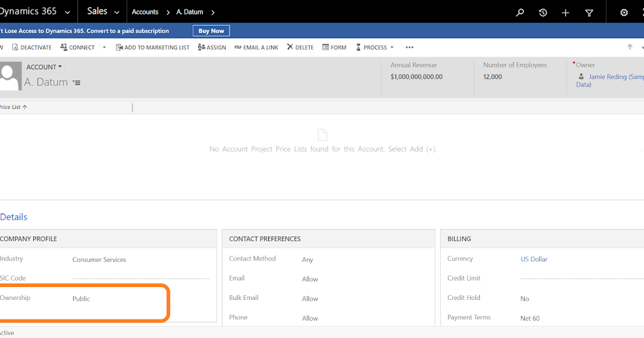
Task: Open the more commands ellipsis menu
Action: 409,47
